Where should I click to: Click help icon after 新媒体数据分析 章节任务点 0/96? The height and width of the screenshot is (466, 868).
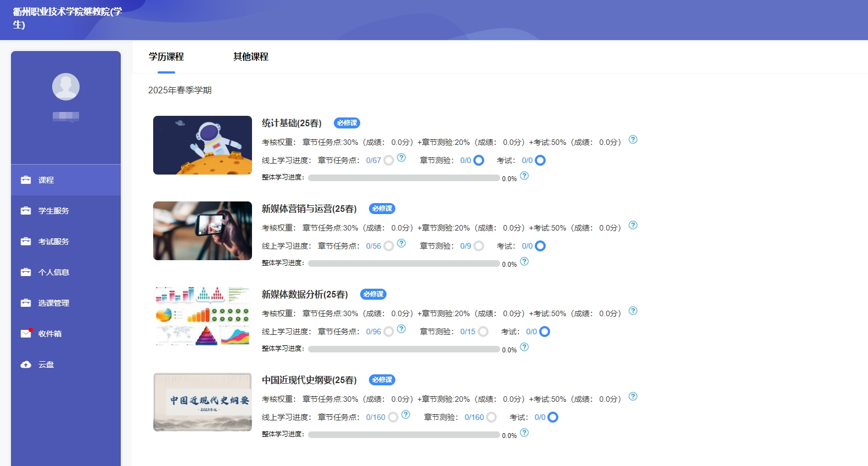click(x=401, y=329)
